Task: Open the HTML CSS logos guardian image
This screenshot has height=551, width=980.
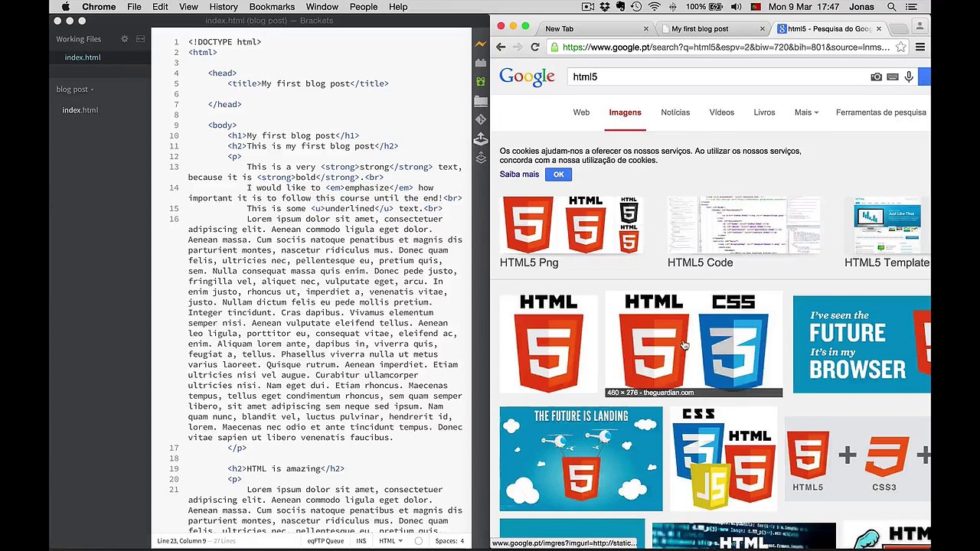Action: 694,344
